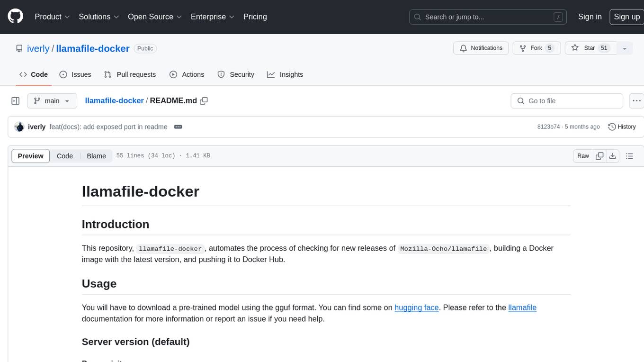Switch to the Issues tab

coord(75,74)
